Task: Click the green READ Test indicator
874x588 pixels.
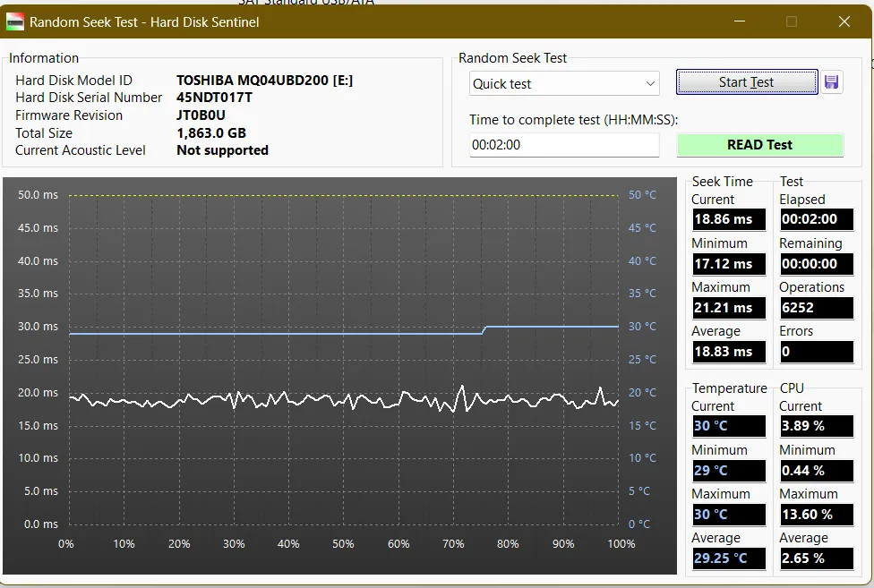Action: click(x=759, y=145)
